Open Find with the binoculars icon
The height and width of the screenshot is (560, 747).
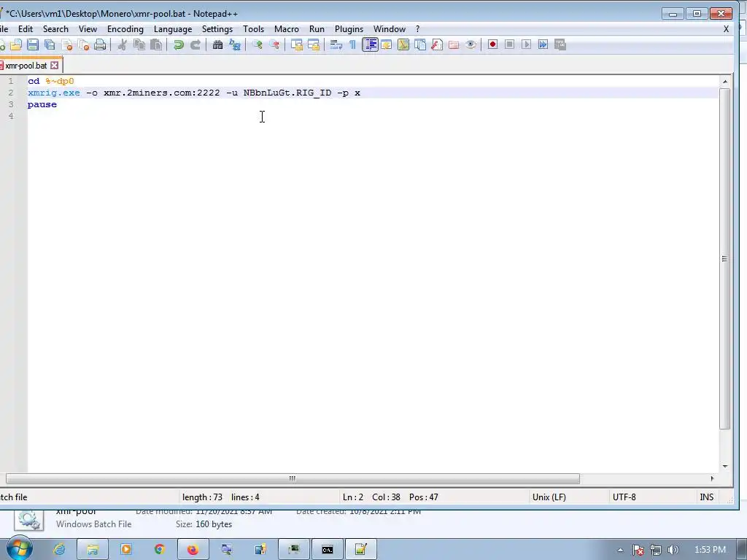pos(217,44)
